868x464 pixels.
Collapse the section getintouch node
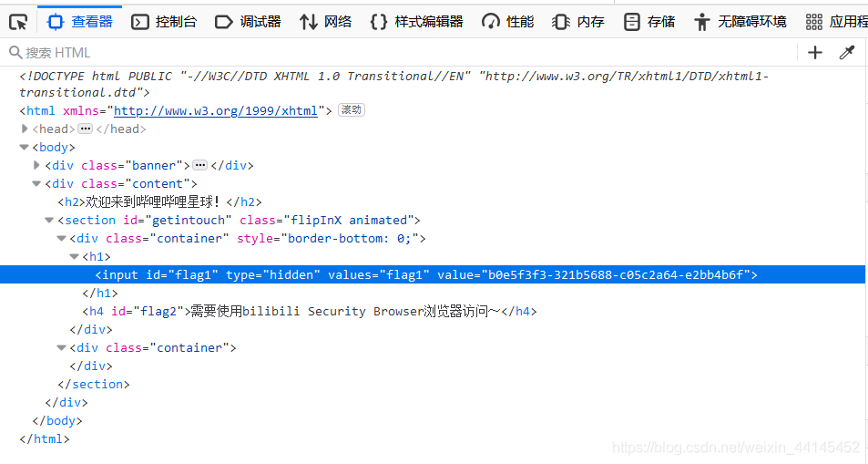pyautogui.click(x=49, y=220)
